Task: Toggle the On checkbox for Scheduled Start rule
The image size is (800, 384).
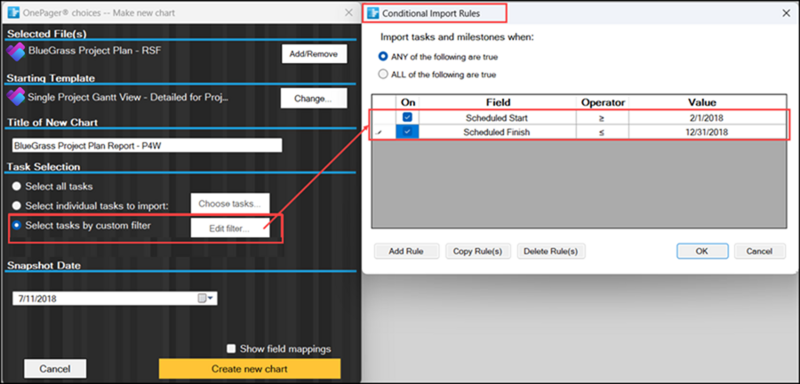Action: (x=407, y=117)
